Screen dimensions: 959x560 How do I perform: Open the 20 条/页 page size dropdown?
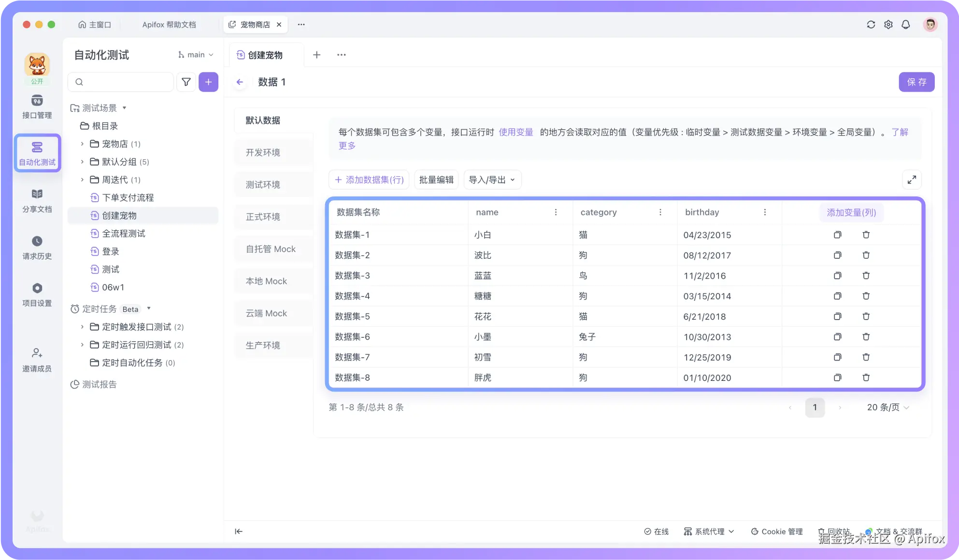tap(887, 407)
